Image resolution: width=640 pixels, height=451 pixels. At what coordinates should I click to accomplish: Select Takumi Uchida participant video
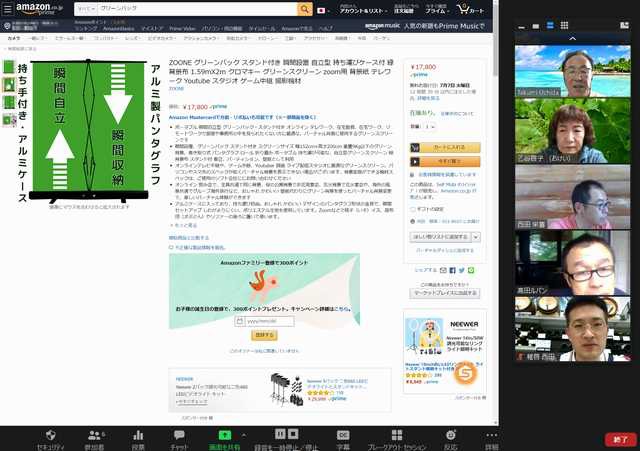[573, 71]
